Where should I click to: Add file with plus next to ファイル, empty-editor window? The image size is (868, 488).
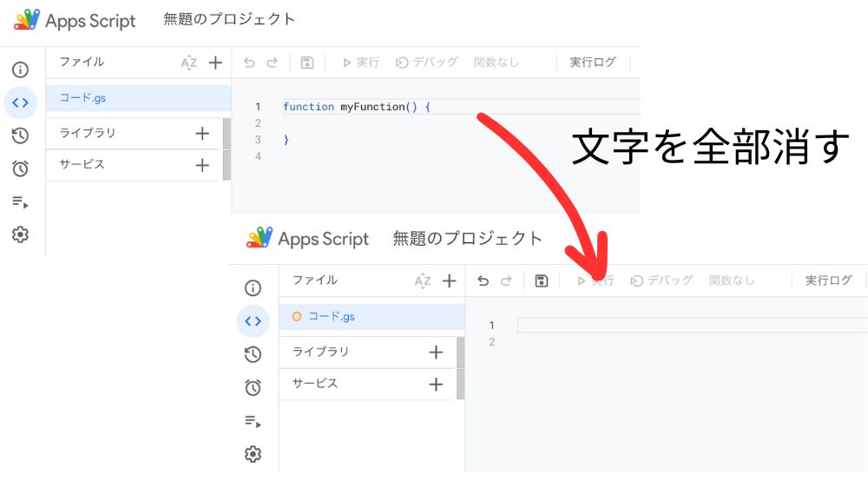click(x=449, y=280)
